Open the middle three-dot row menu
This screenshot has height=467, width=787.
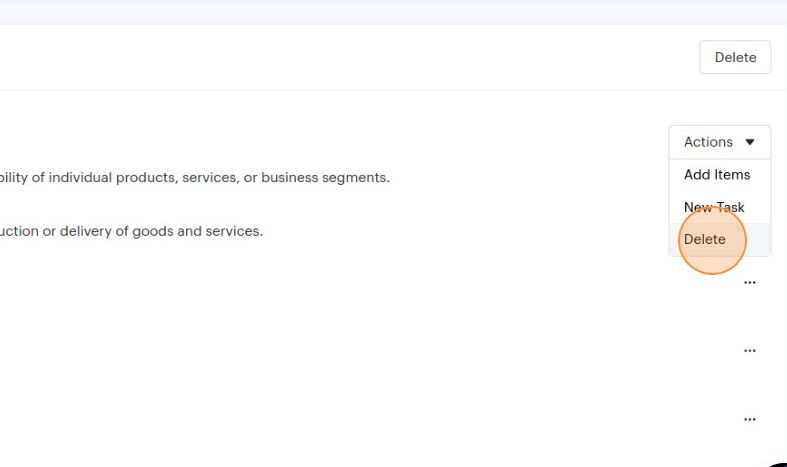coord(750,351)
